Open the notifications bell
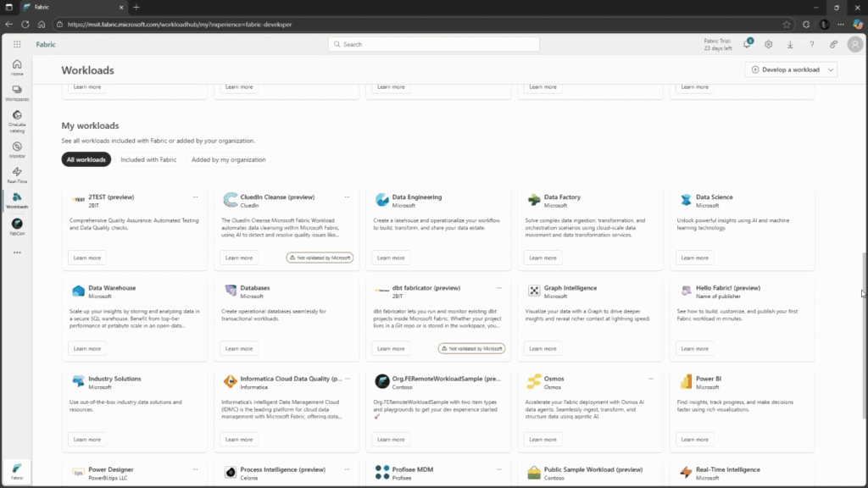This screenshot has height=488, width=868. coord(747,44)
